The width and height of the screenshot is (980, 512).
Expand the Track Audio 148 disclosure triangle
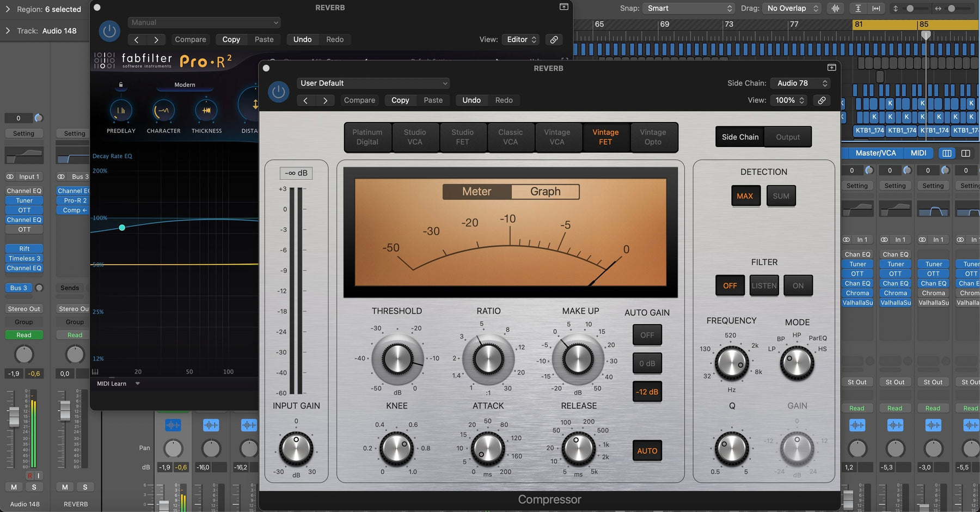[x=8, y=31]
